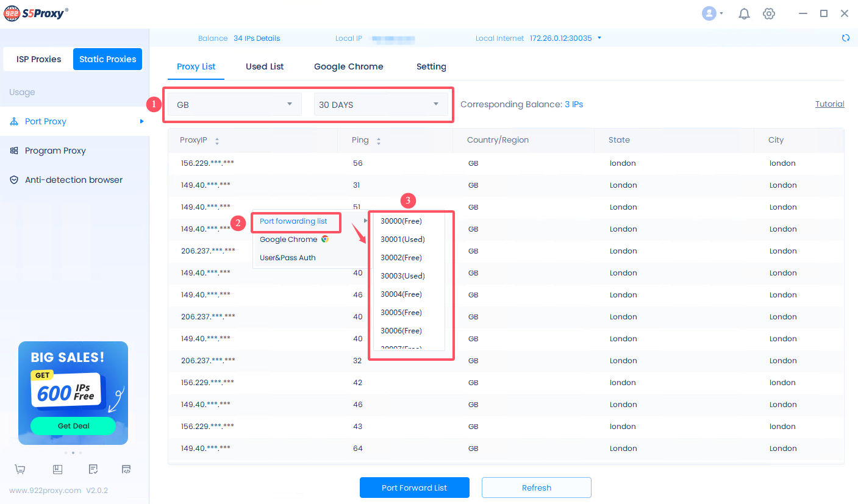
Task: Open the settings gear icon in title bar
Action: point(769,13)
